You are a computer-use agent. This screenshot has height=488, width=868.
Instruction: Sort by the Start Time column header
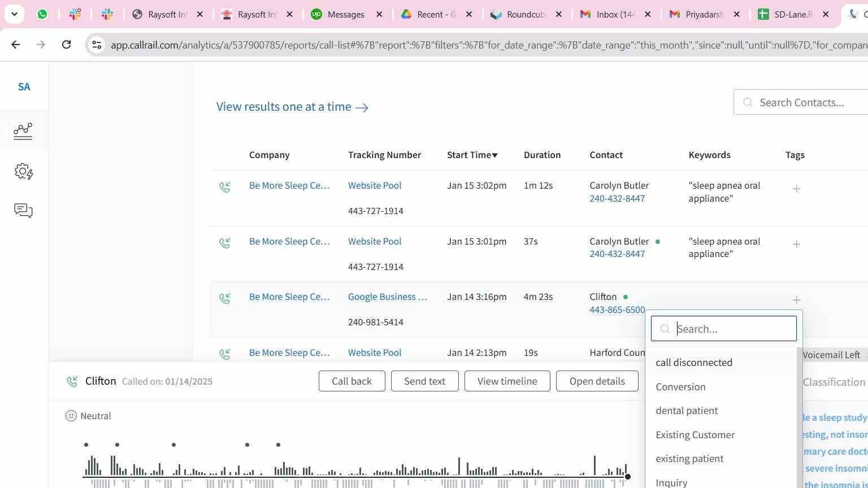(472, 155)
